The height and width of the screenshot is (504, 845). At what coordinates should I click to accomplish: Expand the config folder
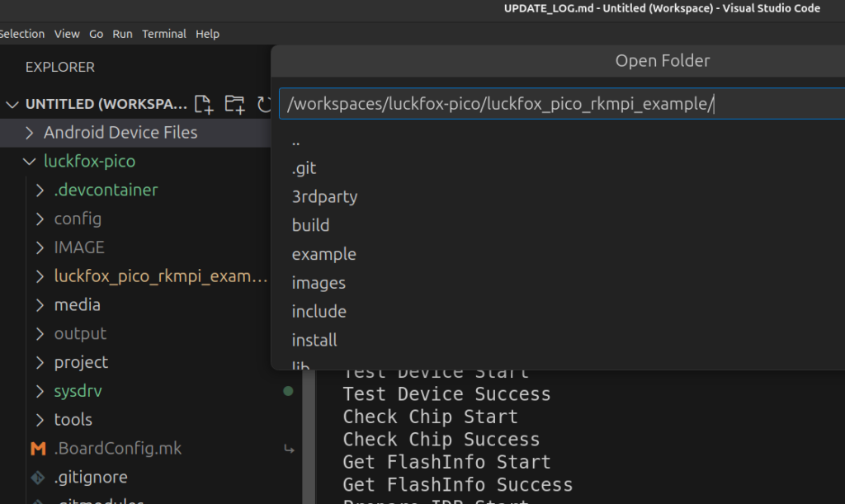click(x=40, y=219)
